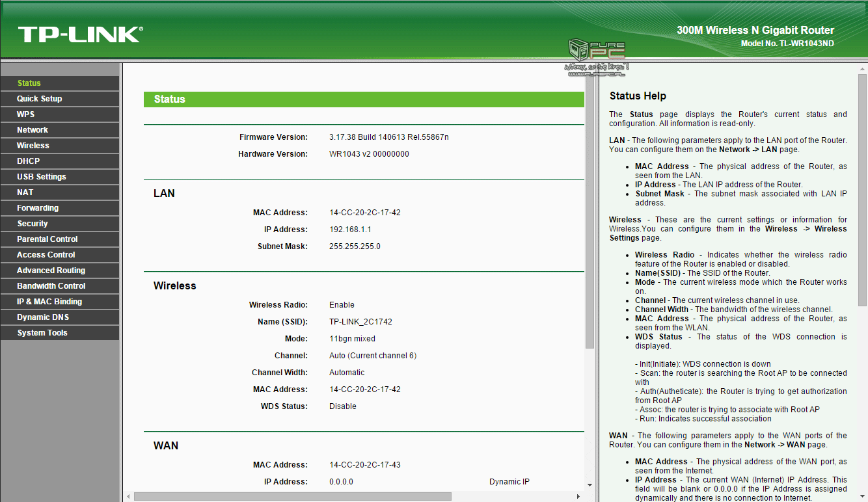Open USB Settings menu

(60, 177)
